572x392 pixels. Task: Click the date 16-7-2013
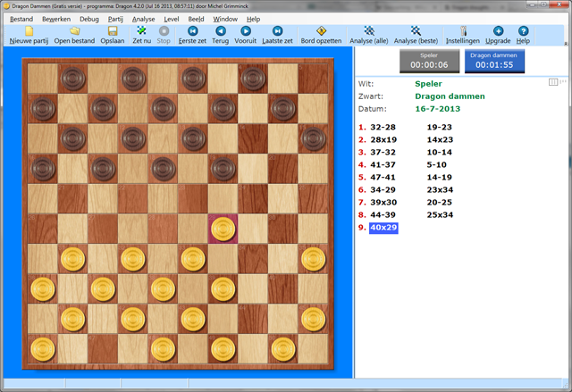click(x=437, y=109)
